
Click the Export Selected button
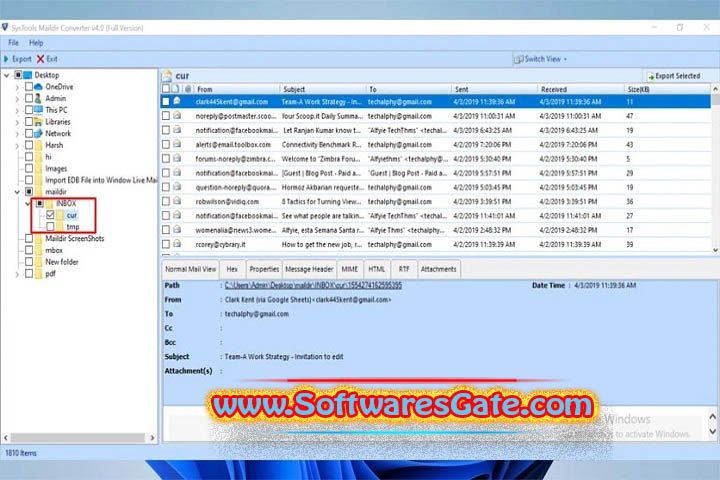[673, 76]
